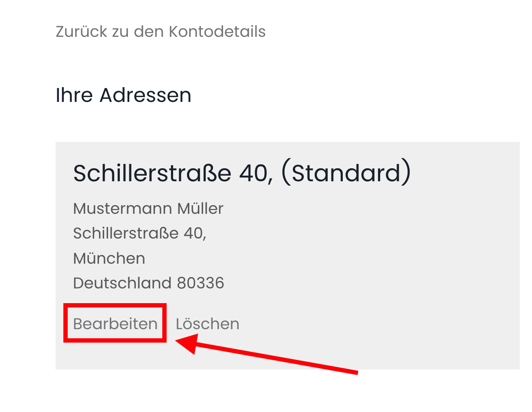Click the Ihre Adressen heading
Image resolution: width=532 pixels, height=412 pixels.
(123, 95)
